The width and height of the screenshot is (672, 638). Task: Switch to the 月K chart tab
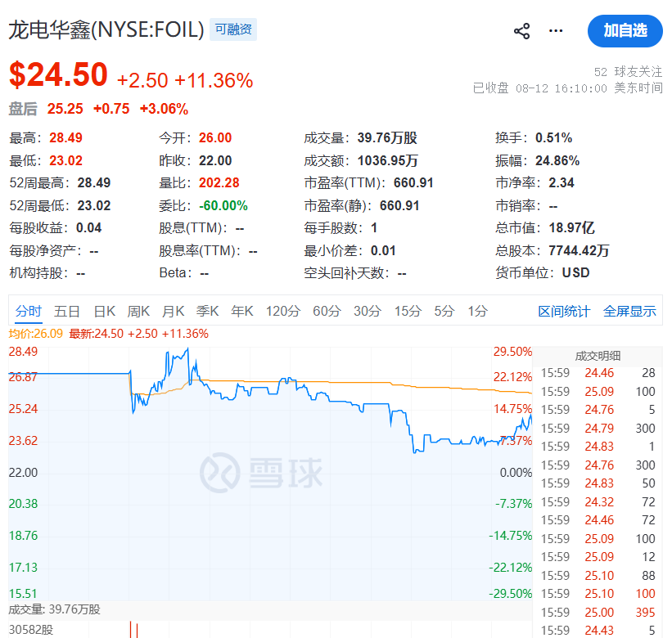tap(174, 311)
